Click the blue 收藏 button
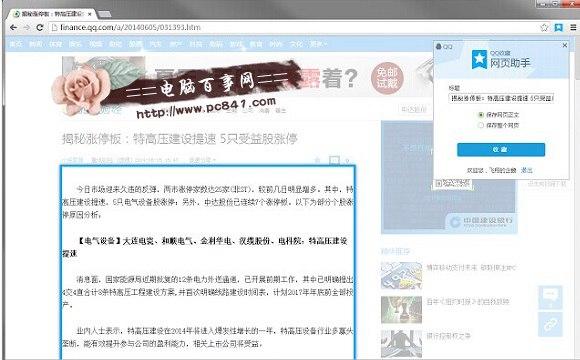 click(501, 149)
